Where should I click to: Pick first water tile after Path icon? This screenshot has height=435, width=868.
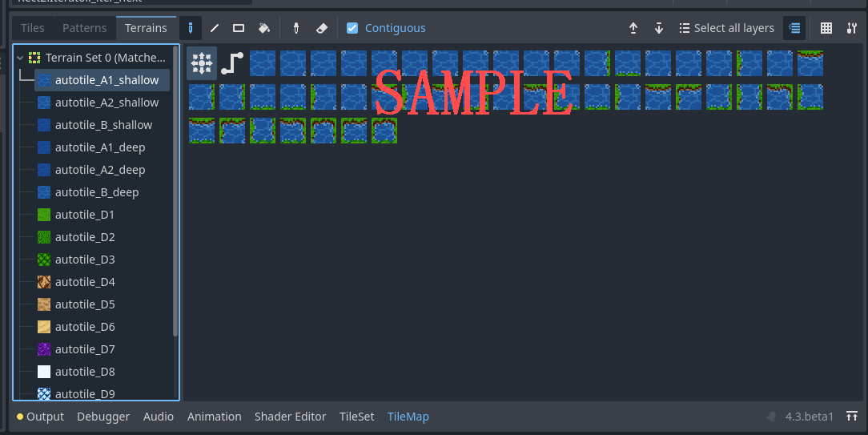tap(263, 63)
